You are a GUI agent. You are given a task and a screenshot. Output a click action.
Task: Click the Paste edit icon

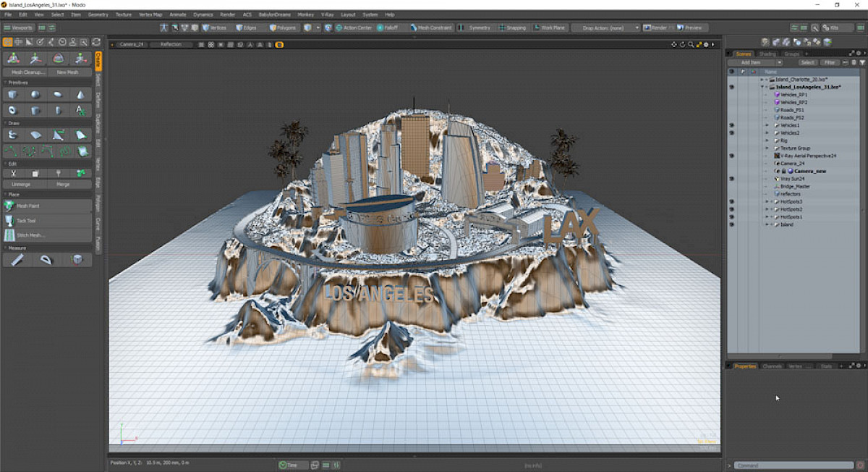coord(58,174)
